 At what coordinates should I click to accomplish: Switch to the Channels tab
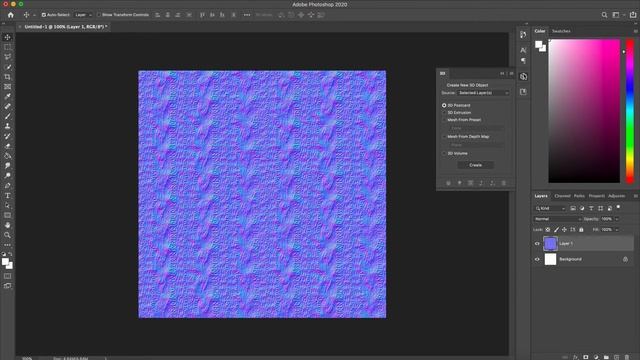562,196
